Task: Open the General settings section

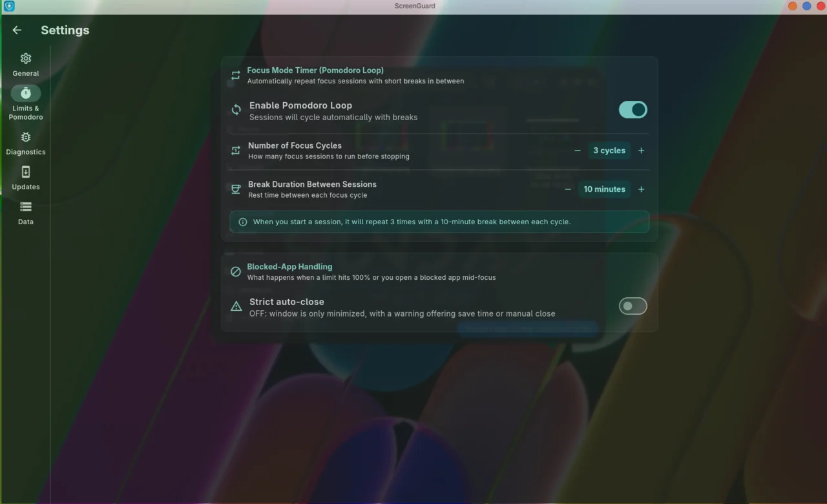Action: tap(26, 65)
